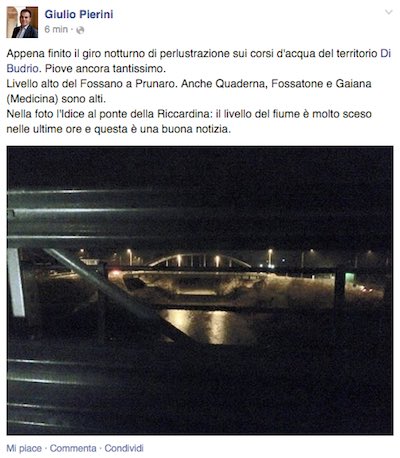Click the illuminated arch bridge in photo
The image size is (400, 458).
(199, 260)
